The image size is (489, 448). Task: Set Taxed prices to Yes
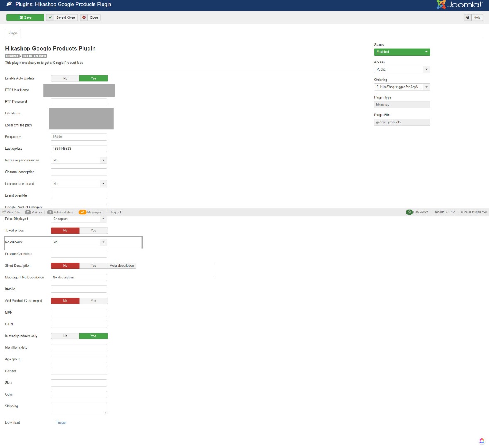pyautogui.click(x=93, y=231)
